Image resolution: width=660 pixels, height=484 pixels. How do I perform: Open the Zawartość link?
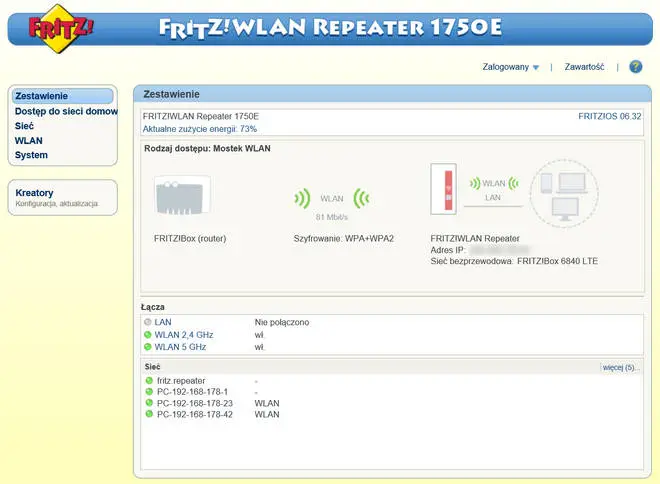coord(584,67)
